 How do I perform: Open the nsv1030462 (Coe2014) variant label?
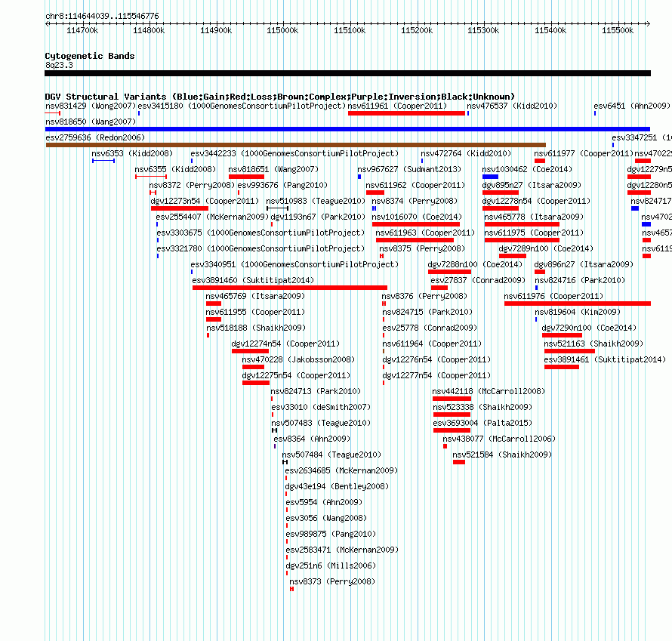point(527,169)
